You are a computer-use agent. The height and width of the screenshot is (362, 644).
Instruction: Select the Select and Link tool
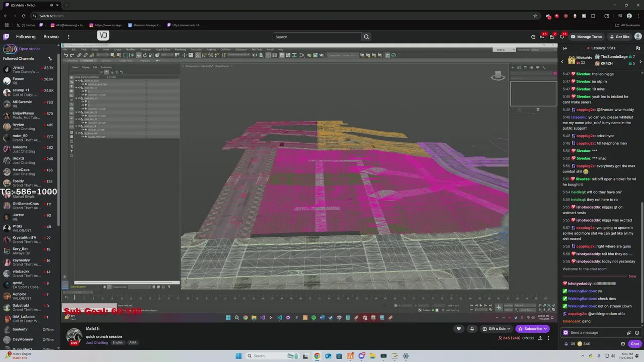point(79,55)
